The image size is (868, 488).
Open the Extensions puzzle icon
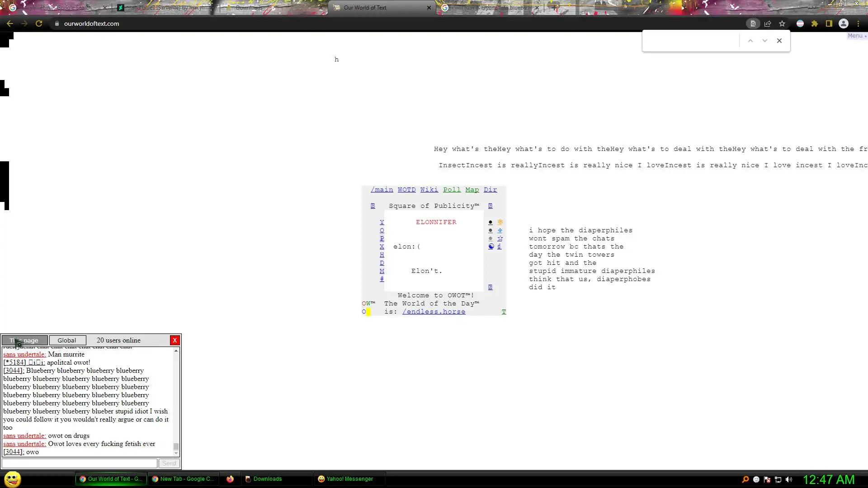point(815,23)
